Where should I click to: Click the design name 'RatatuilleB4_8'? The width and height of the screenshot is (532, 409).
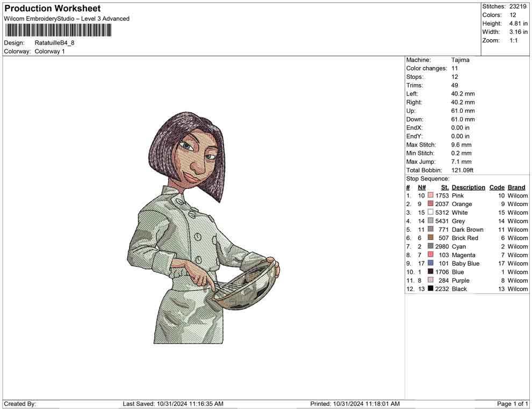point(54,43)
